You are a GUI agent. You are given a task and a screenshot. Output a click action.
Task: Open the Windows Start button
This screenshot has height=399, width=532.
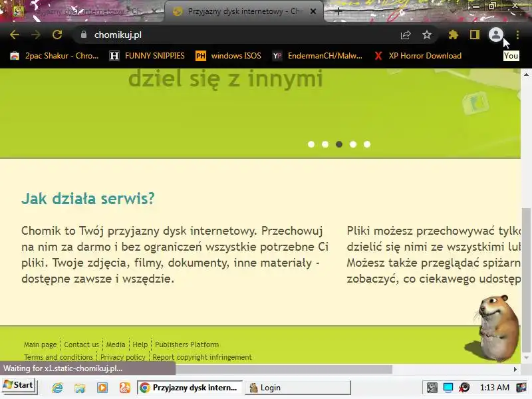(19, 385)
